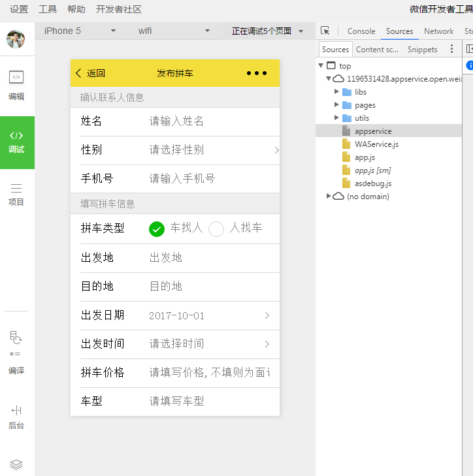Open the 设置 menu
The height and width of the screenshot is (476, 473).
[19, 9]
